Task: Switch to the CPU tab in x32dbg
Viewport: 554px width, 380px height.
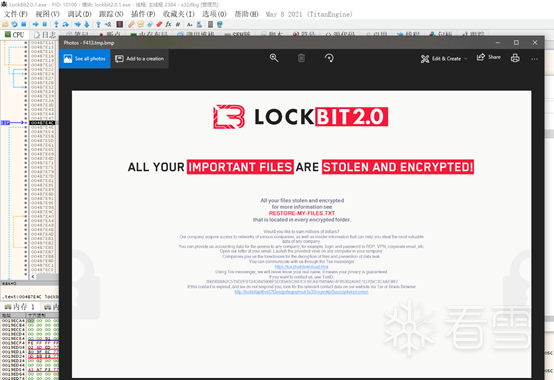Action: coord(14,35)
